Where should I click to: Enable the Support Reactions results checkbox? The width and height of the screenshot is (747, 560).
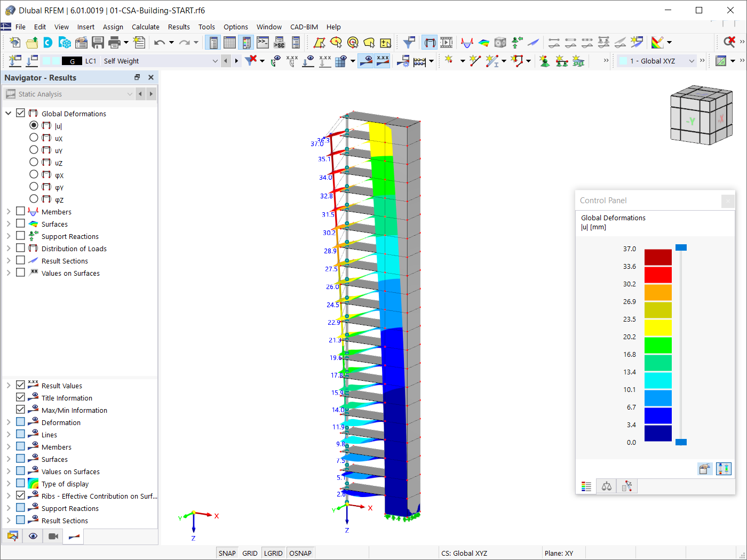(21, 236)
